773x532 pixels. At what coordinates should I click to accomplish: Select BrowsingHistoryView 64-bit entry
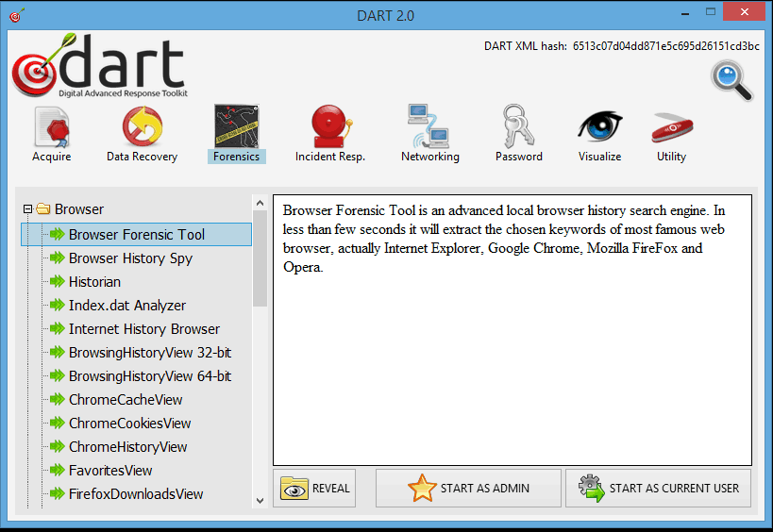point(150,376)
